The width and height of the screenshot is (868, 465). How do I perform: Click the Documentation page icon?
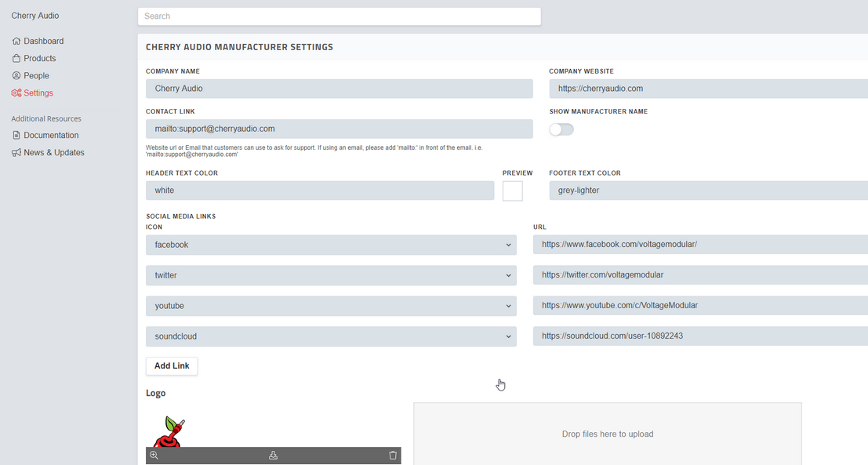[x=16, y=135]
